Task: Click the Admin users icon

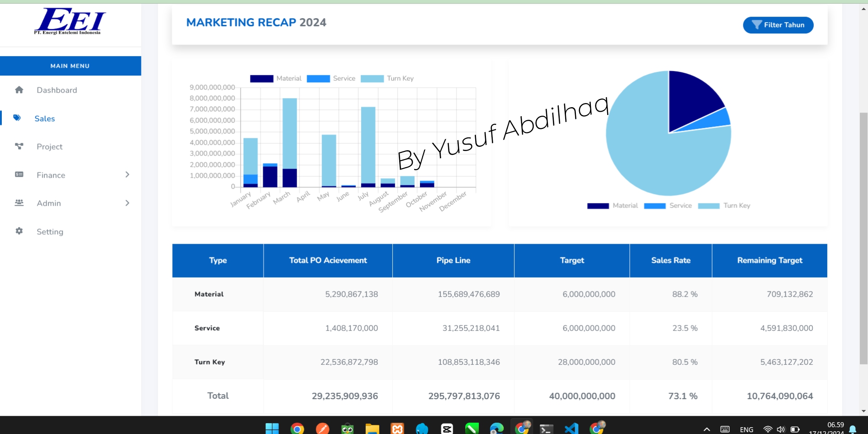Action: click(19, 203)
